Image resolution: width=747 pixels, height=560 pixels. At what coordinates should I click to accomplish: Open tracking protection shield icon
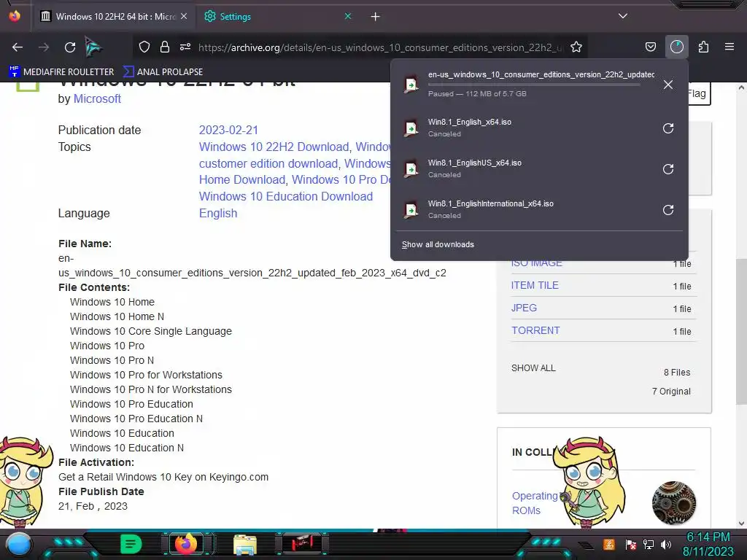coord(144,47)
